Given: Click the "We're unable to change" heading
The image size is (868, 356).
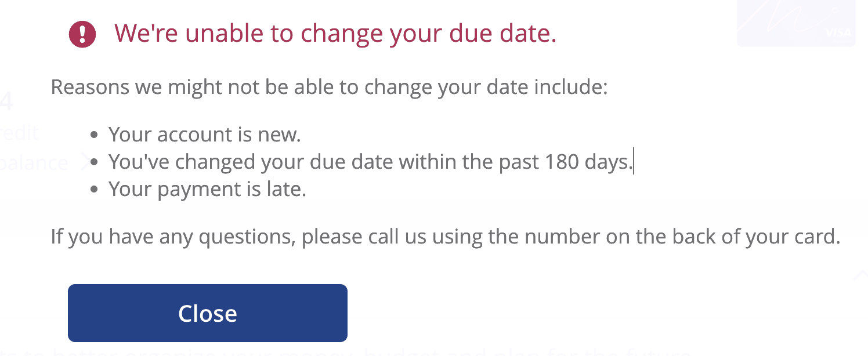Looking at the screenshot, I should click(335, 34).
